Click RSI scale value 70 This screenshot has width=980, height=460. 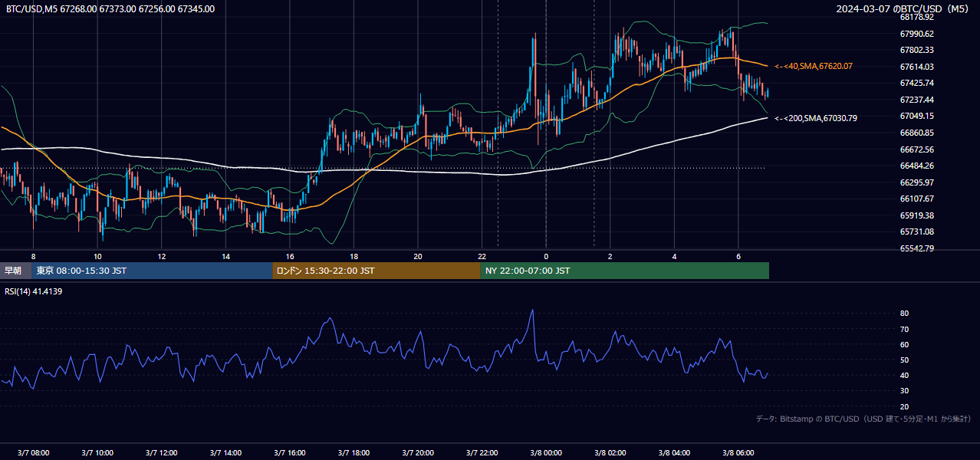tap(904, 329)
